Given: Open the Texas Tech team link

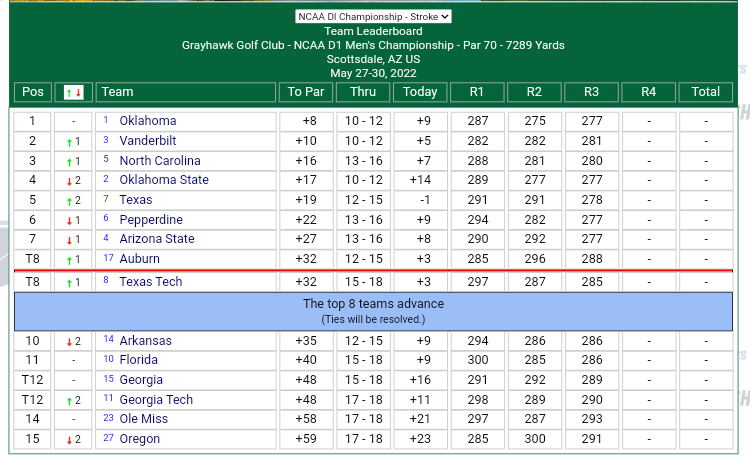Looking at the screenshot, I should click(151, 282).
